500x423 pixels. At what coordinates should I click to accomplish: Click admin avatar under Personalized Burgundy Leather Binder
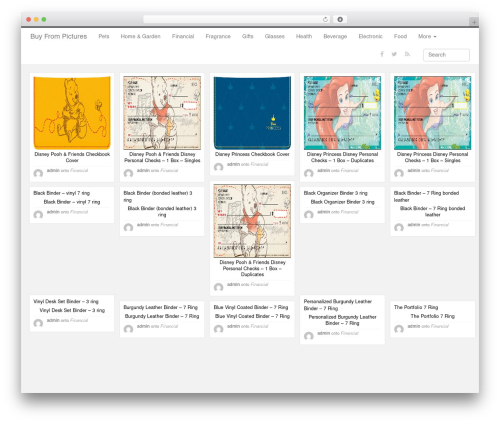(309, 336)
